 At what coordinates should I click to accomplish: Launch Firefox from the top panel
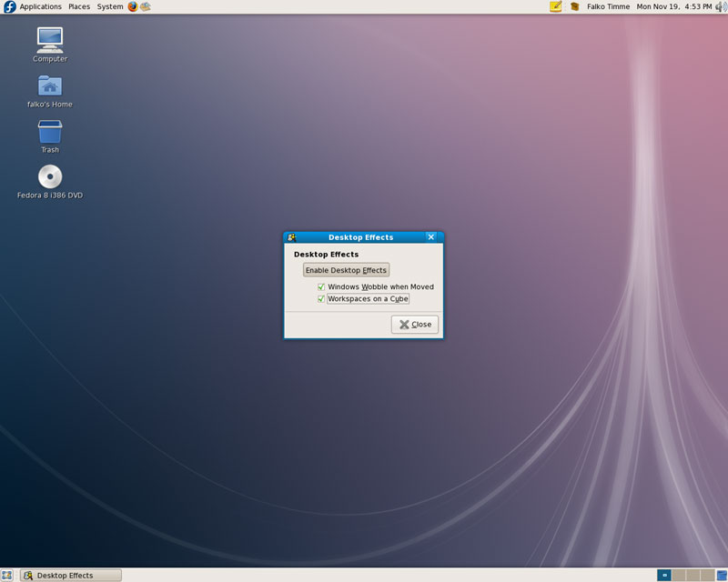click(x=133, y=6)
